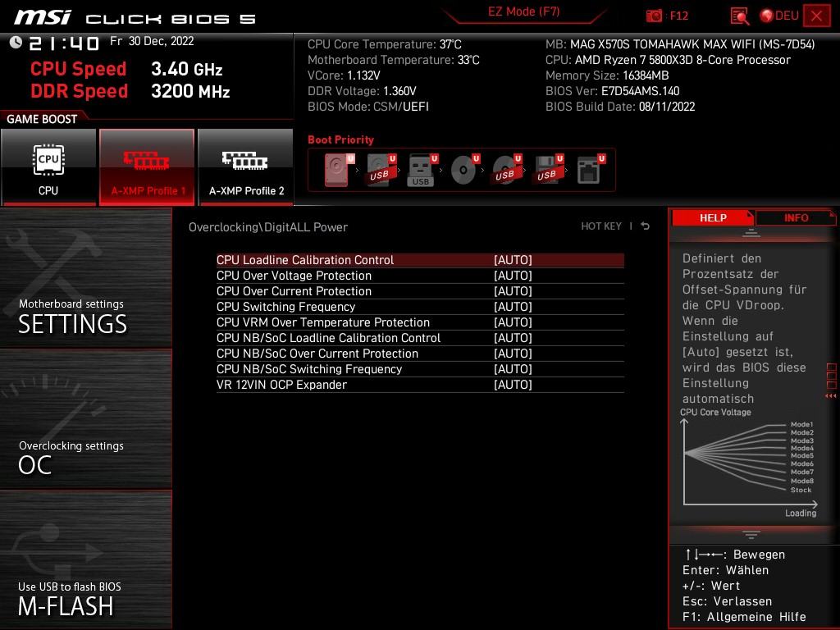This screenshot has width=840, height=630.
Task: Enable A-XMP Profile 2
Action: [x=246, y=167]
